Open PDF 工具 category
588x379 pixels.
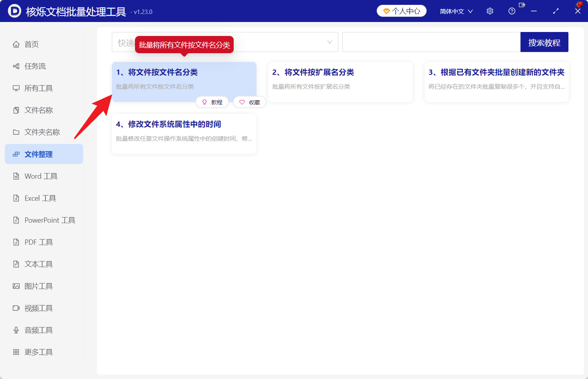pos(44,242)
